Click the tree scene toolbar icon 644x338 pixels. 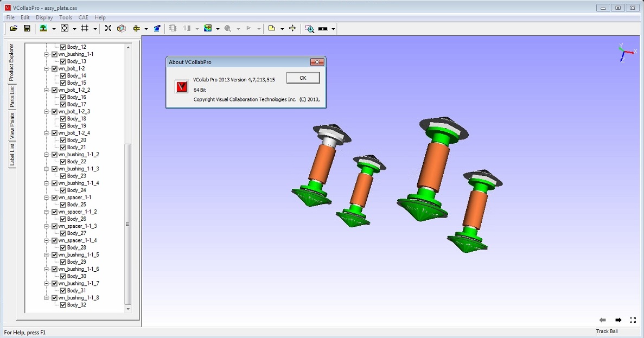pos(43,28)
